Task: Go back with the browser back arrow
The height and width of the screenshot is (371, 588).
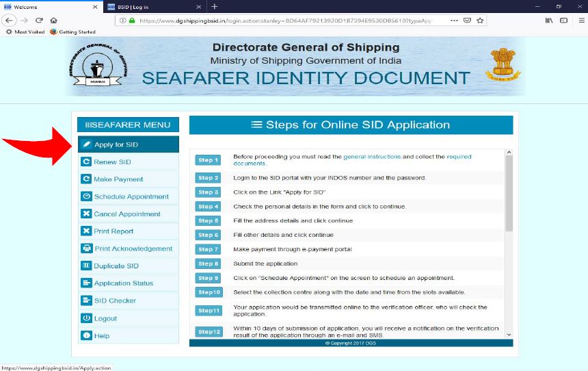Action: (x=9, y=21)
